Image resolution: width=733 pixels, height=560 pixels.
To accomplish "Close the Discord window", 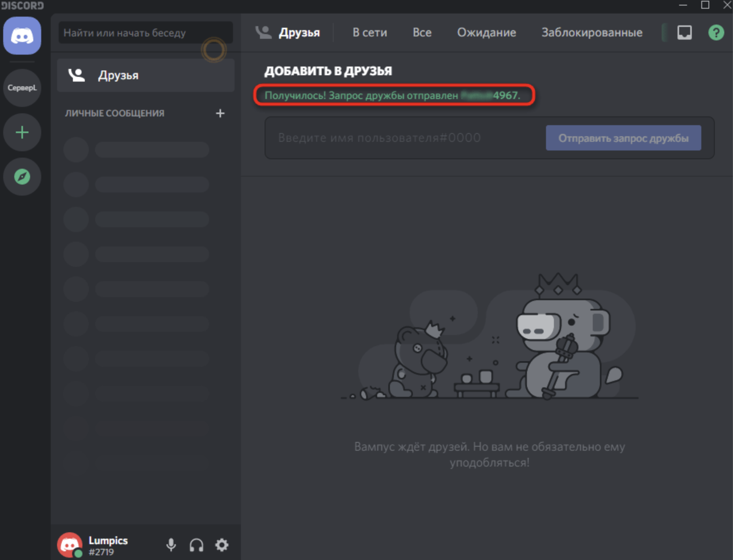I will [727, 5].
